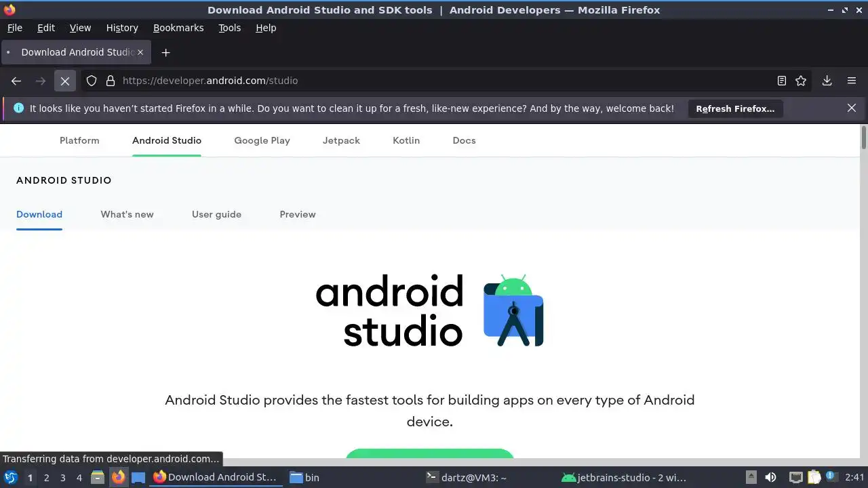Go to the Google Play section
The width and height of the screenshot is (868, 488).
(262, 140)
